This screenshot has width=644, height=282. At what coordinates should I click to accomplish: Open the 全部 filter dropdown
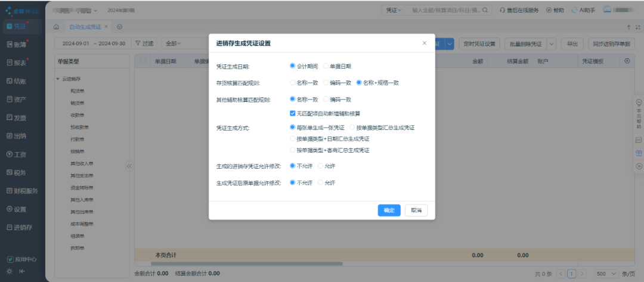point(173,44)
